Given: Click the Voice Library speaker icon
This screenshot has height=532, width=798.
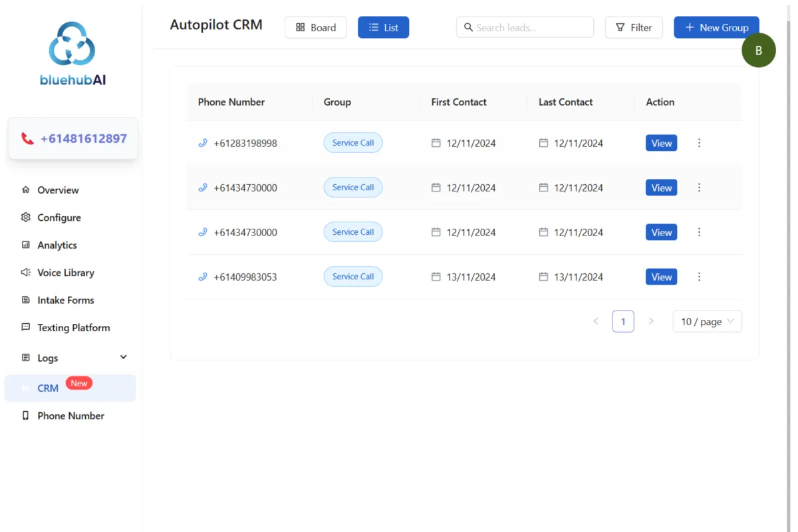Looking at the screenshot, I should click(26, 273).
